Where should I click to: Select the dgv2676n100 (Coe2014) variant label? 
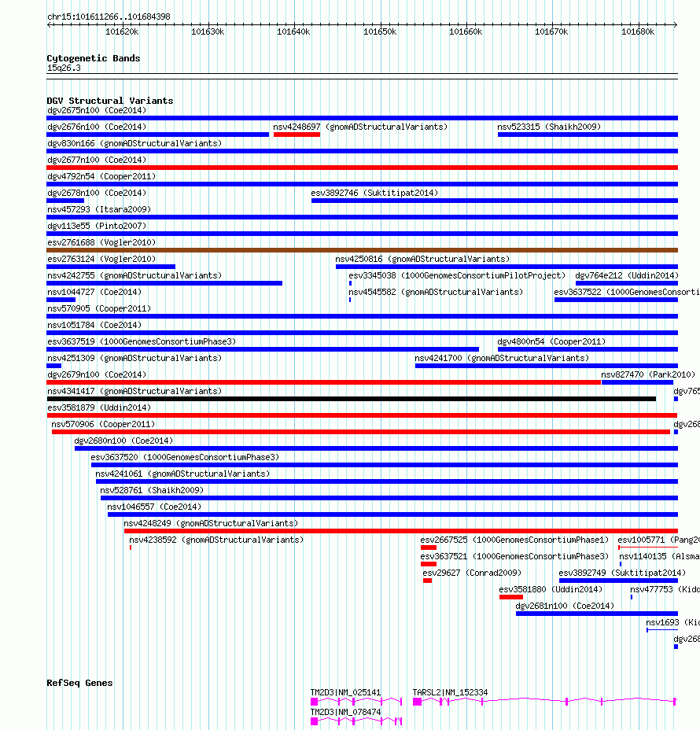coord(97,127)
